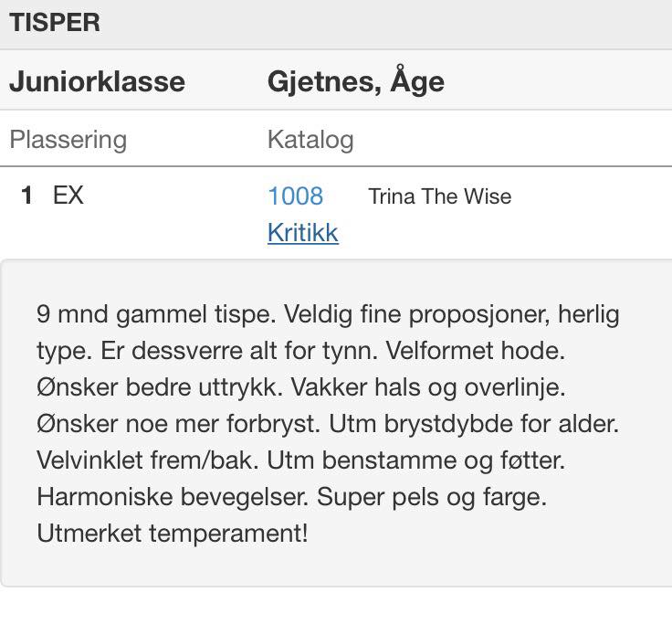The width and height of the screenshot is (672, 624).
Task: Click the critique line starting '9 mnd gammel tispe'
Action: (329, 315)
